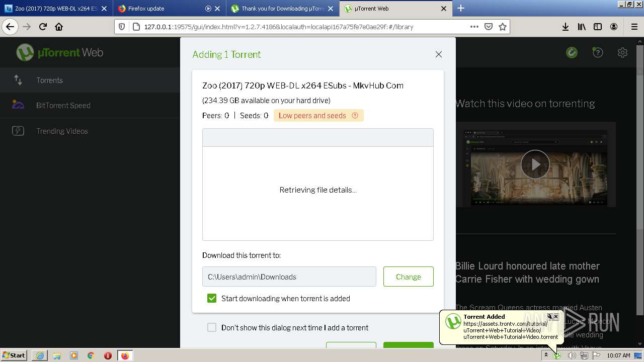The height and width of the screenshot is (362, 644).
Task: Reload the current page
Action: (43, 27)
